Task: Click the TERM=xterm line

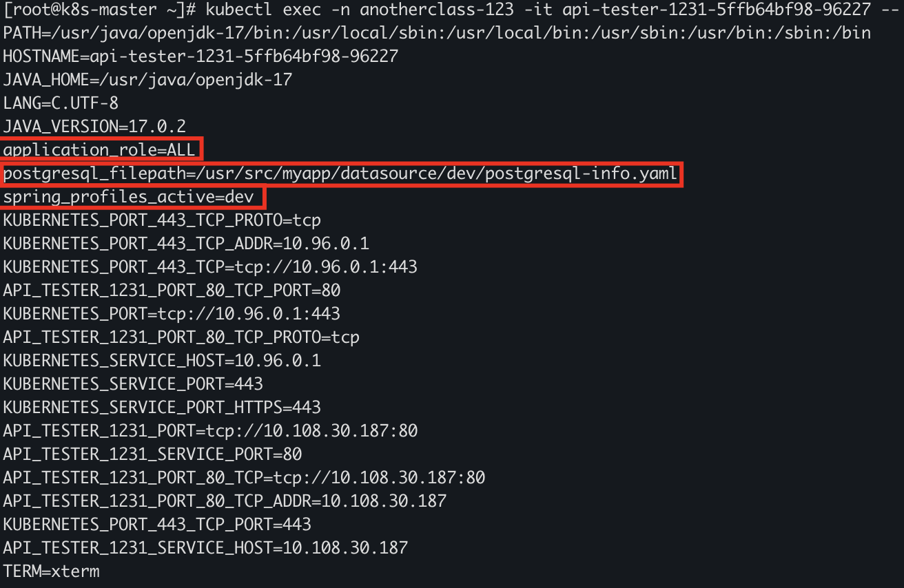Action: click(x=51, y=571)
